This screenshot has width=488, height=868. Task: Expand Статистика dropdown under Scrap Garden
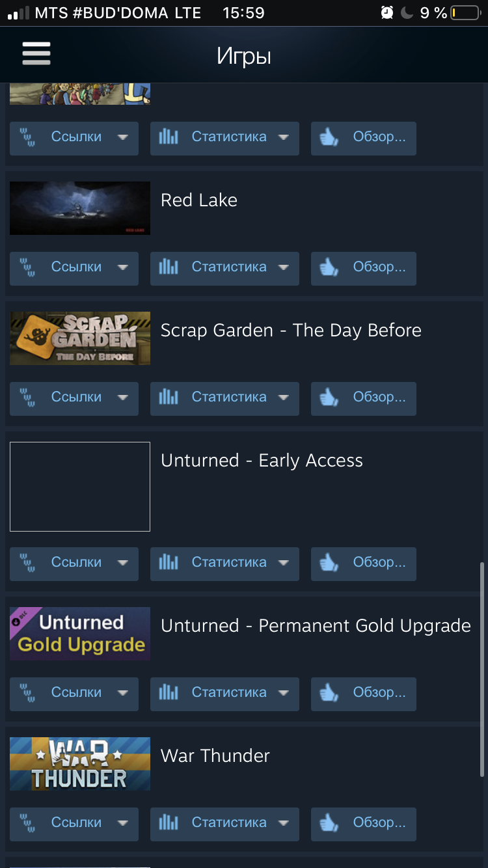(x=224, y=397)
